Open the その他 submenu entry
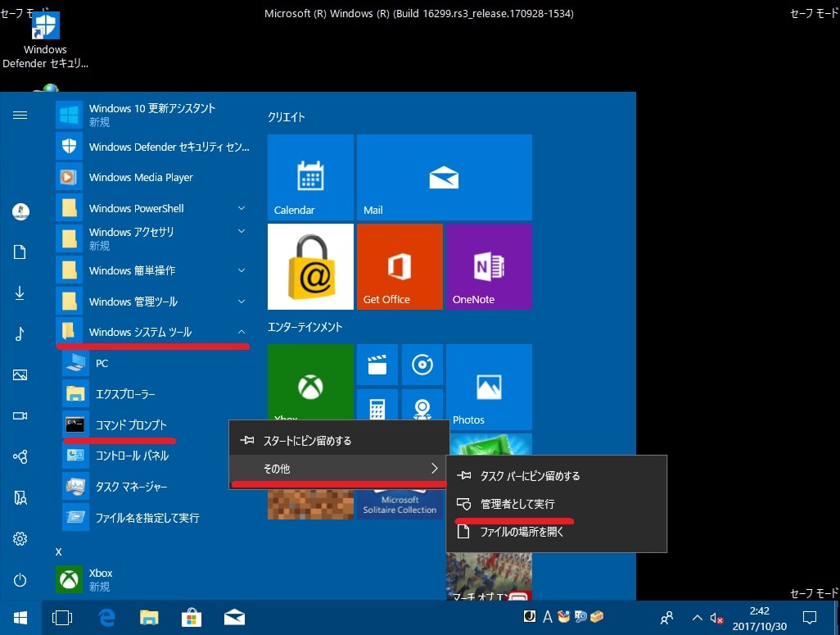The image size is (840, 635). click(339, 469)
